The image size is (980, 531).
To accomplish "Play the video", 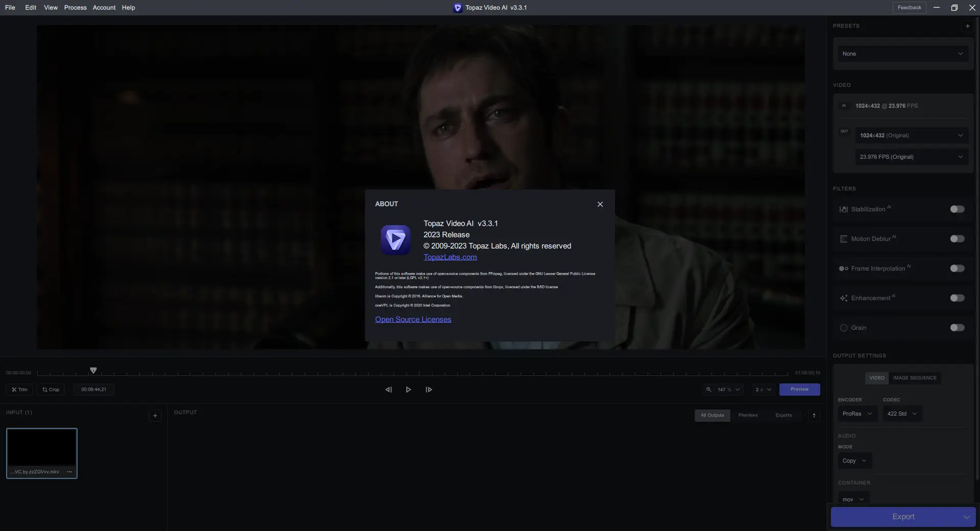I will (408, 390).
